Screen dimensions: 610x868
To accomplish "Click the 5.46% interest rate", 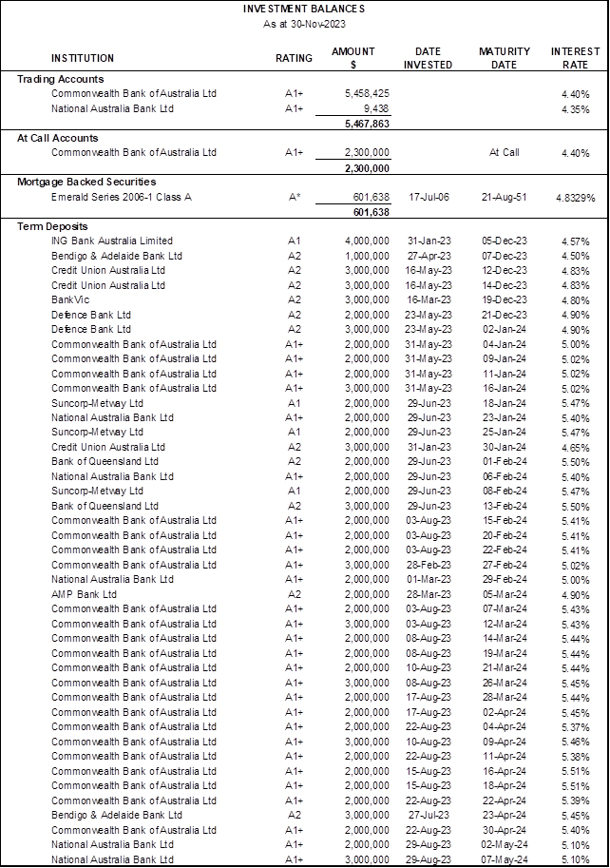I will (x=575, y=742).
